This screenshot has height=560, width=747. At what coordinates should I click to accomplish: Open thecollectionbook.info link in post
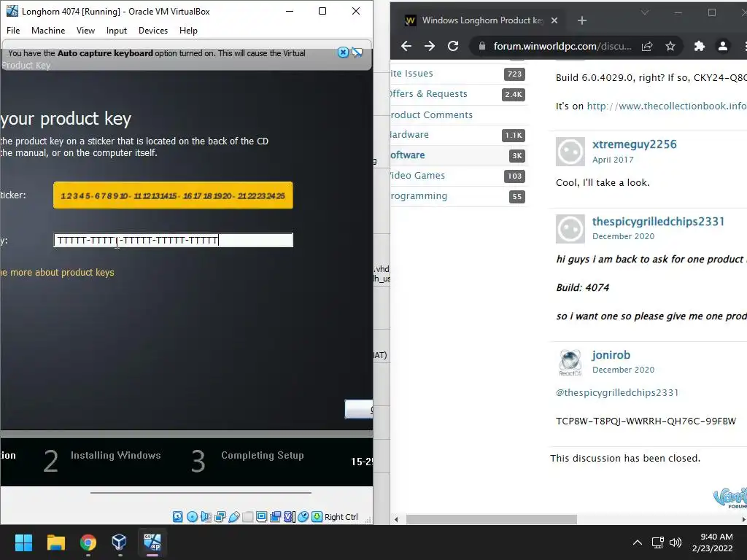(667, 106)
